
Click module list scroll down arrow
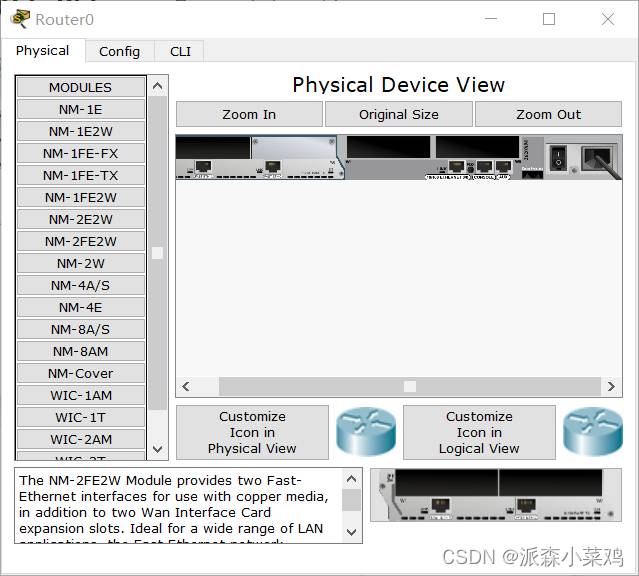(x=157, y=449)
